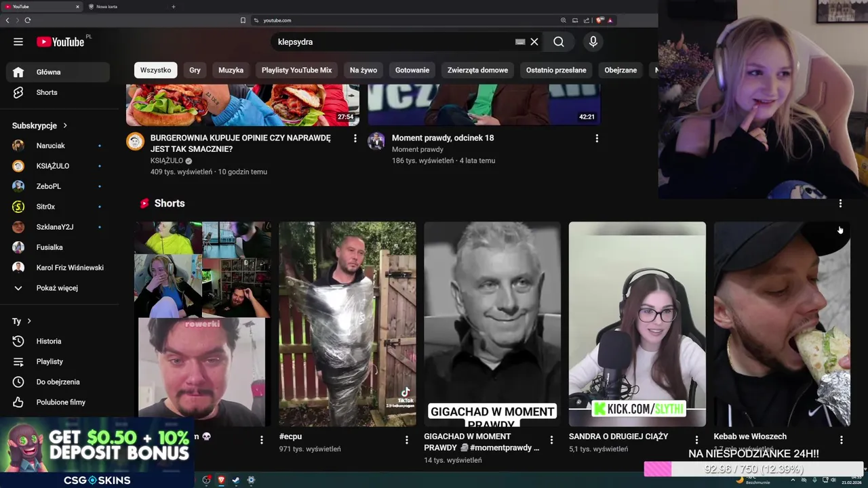The image size is (868, 488).
Task: Open options for SANDRA Short
Action: pyautogui.click(x=696, y=440)
